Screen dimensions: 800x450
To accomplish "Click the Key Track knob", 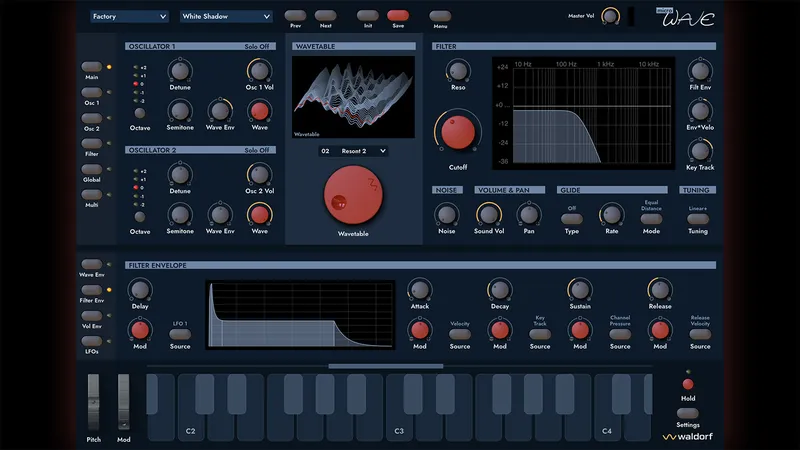I will (x=700, y=151).
